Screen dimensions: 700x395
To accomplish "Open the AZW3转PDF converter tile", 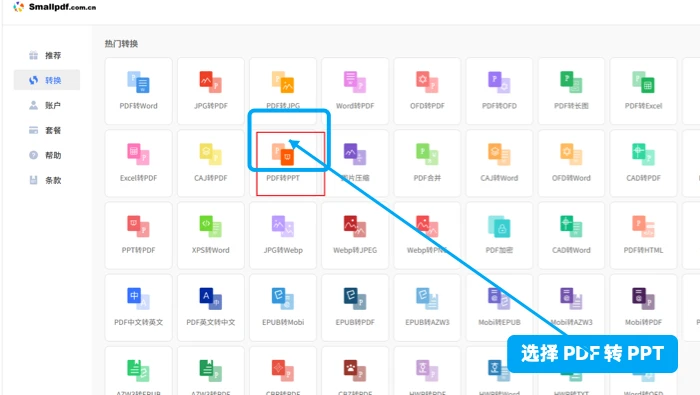I will click(211, 371).
